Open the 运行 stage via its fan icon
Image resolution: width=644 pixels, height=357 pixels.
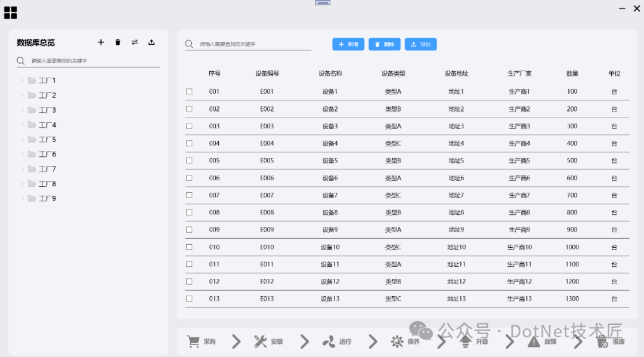click(x=329, y=341)
